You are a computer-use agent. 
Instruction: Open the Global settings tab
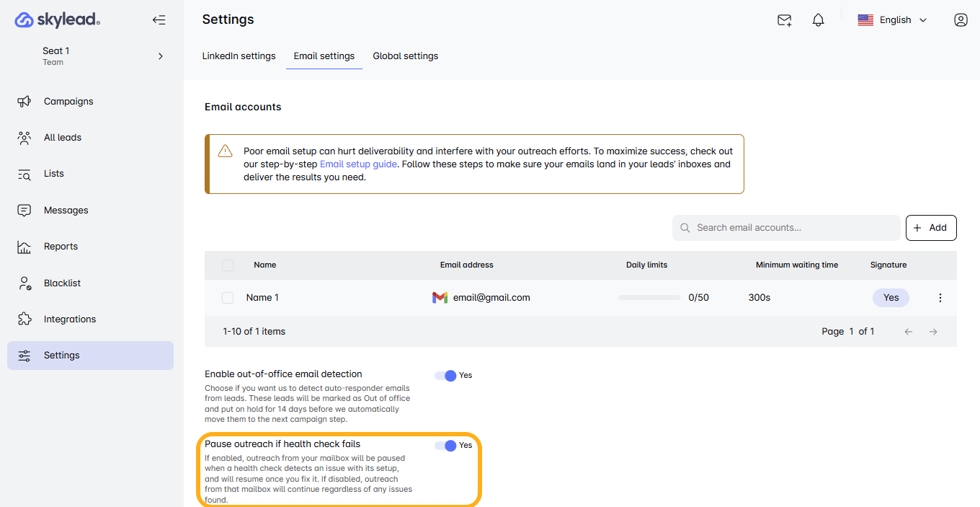406,56
